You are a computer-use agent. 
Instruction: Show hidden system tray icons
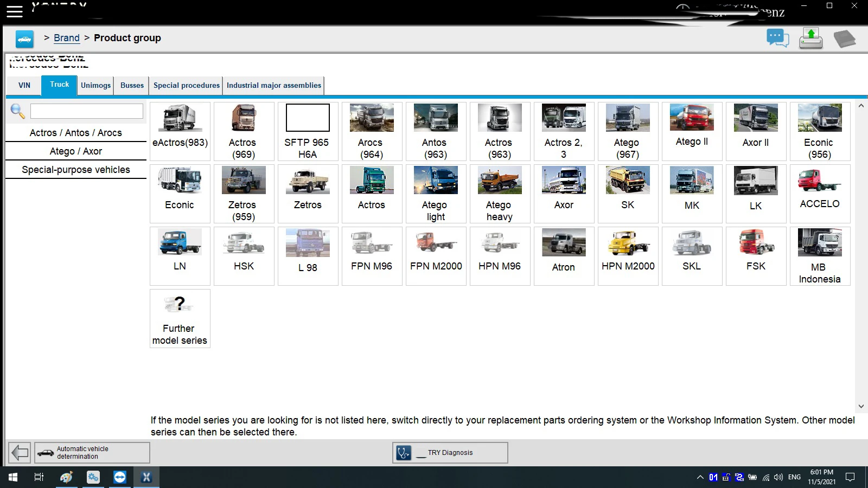[700, 477]
